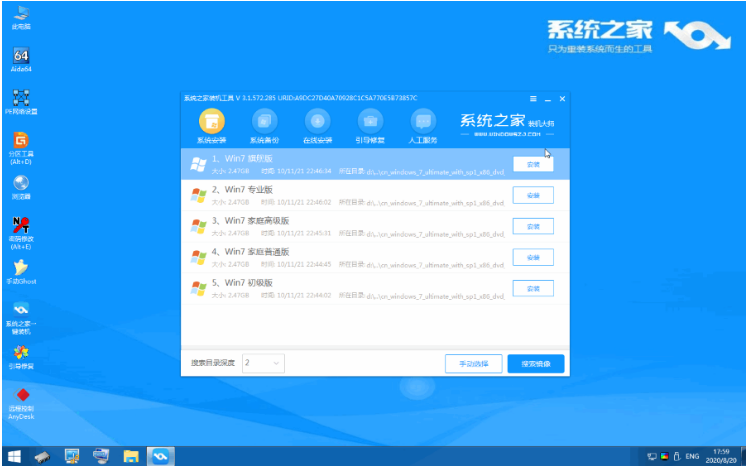
Task: Open 引导修复 boot repair tool
Action: pos(370,122)
